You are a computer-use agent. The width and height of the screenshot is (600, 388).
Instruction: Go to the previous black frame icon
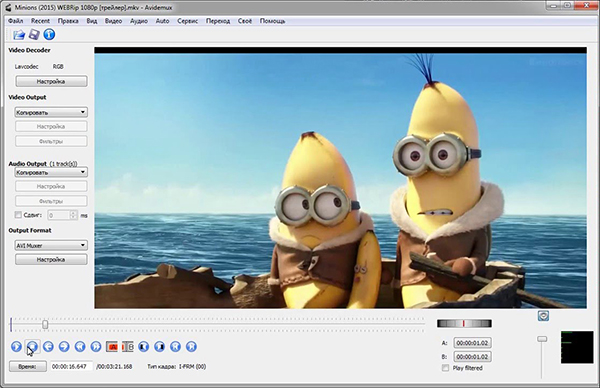(143, 347)
